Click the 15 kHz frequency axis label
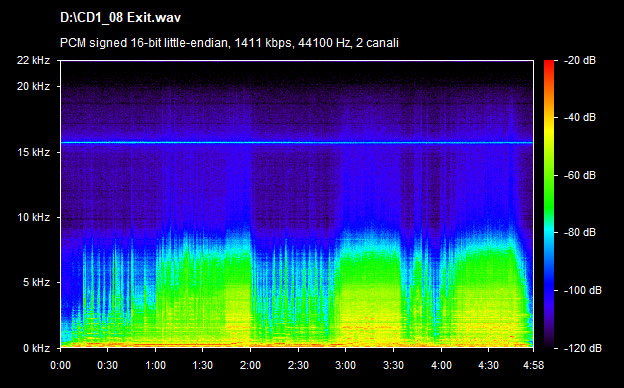This screenshot has width=624, height=388. click(33, 152)
